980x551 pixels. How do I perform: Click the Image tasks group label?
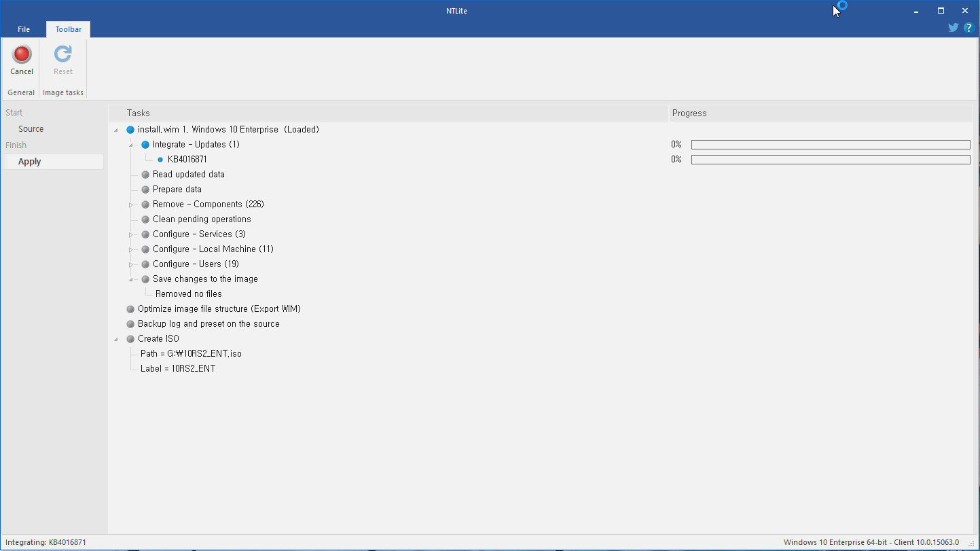point(63,92)
